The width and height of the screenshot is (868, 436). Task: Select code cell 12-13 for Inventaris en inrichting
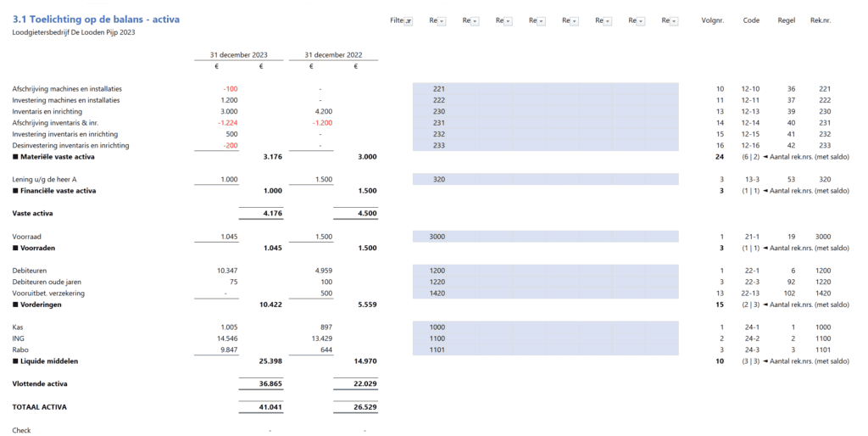750,111
